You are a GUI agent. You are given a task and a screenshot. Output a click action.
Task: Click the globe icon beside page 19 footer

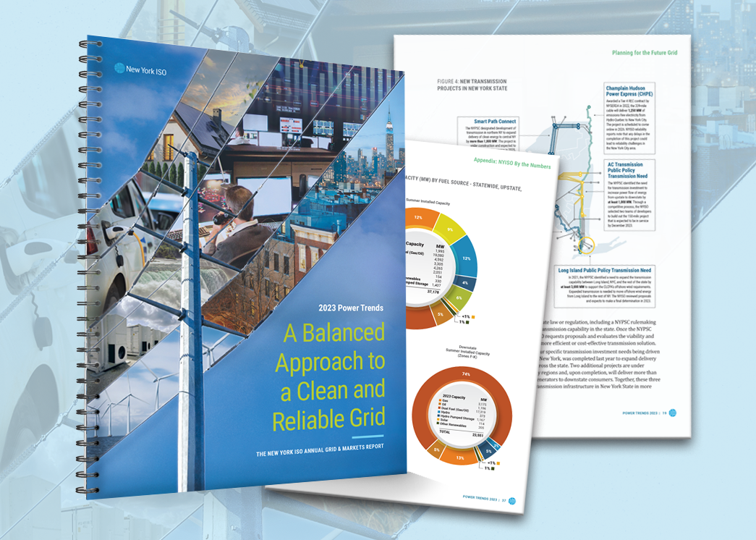(x=673, y=413)
